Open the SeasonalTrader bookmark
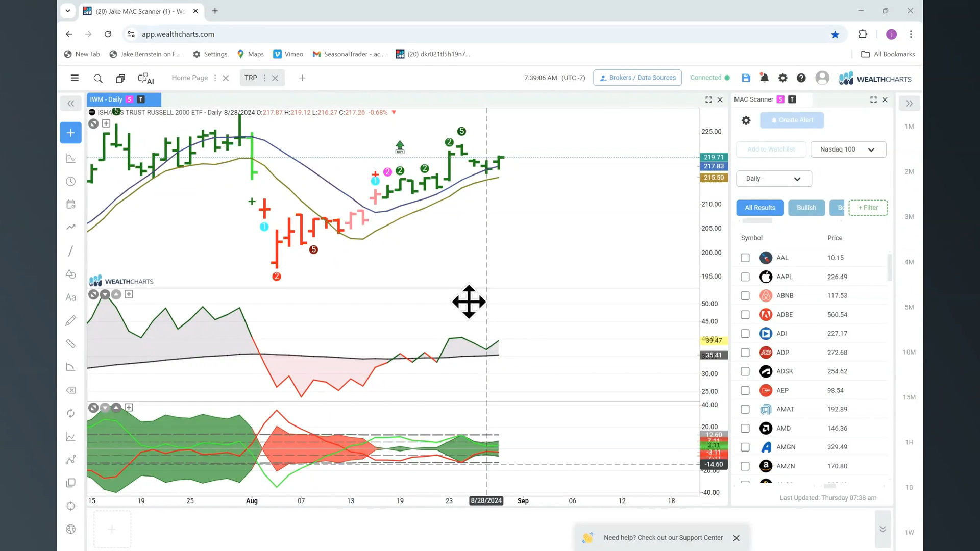The width and height of the screenshot is (980, 551). [x=349, y=54]
